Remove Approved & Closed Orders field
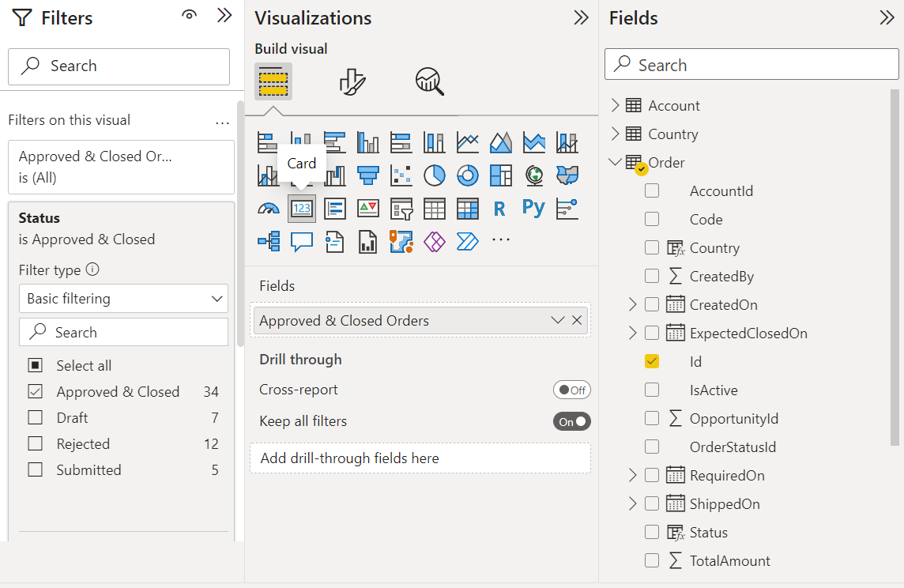This screenshot has width=904, height=588. click(577, 321)
